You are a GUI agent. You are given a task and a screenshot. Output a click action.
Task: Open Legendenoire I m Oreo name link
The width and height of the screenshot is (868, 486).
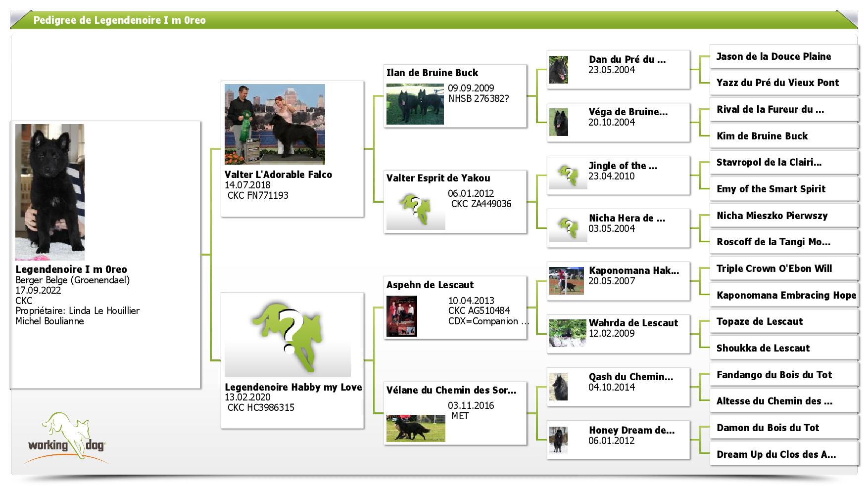coord(71,269)
